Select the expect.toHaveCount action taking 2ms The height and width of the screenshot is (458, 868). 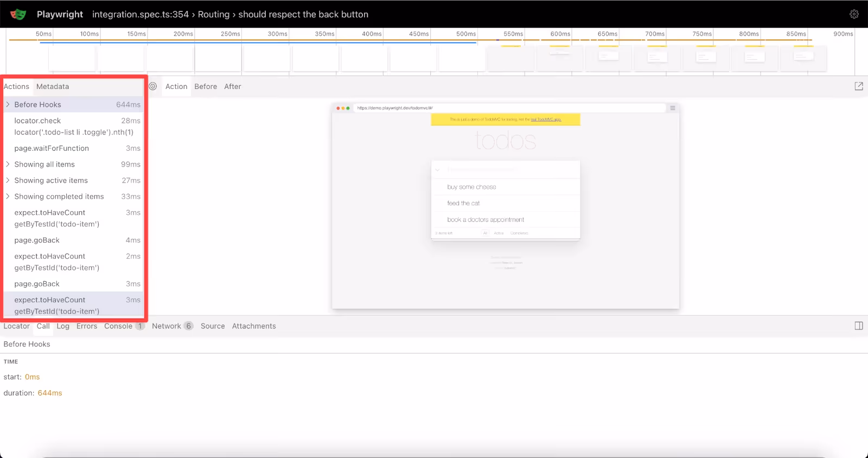(x=73, y=262)
